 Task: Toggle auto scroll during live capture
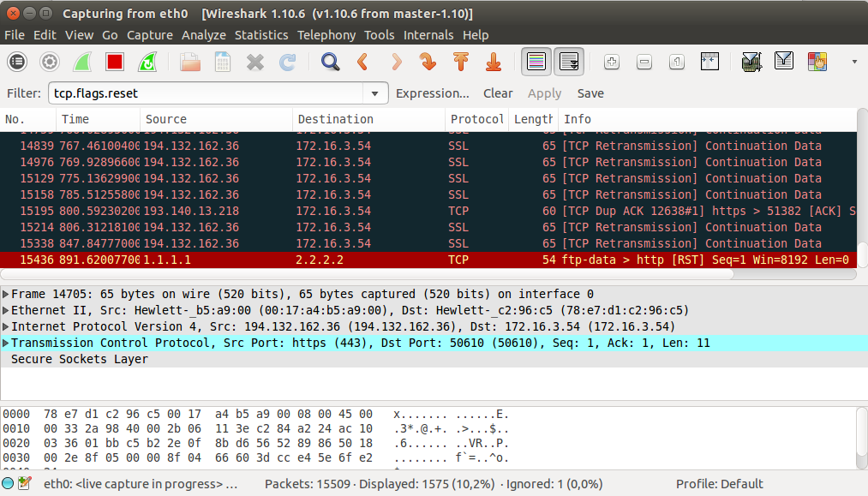click(569, 62)
